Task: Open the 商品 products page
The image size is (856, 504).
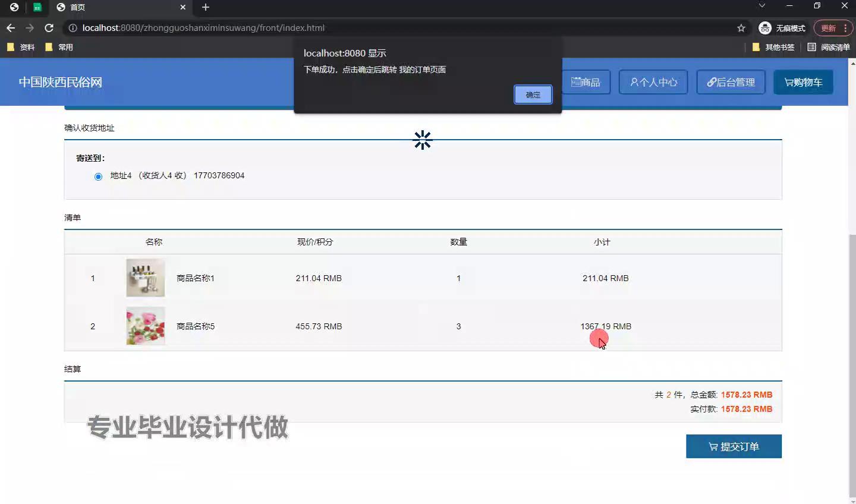Action: click(x=586, y=82)
